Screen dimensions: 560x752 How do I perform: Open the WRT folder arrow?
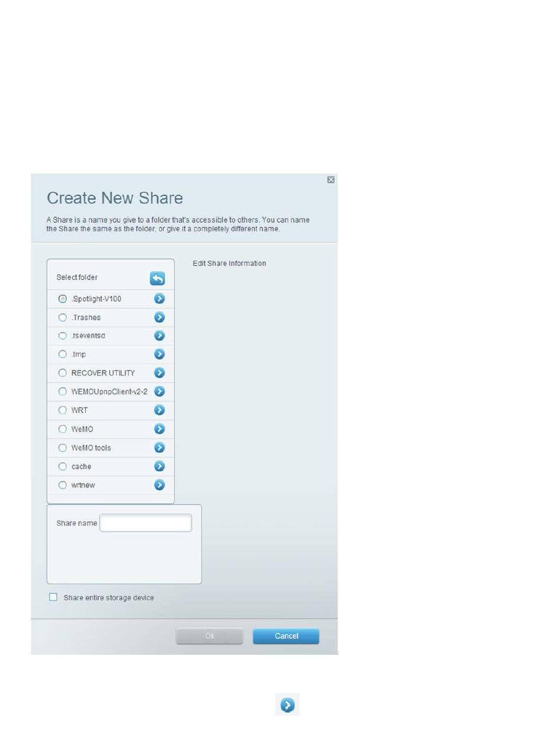(159, 410)
